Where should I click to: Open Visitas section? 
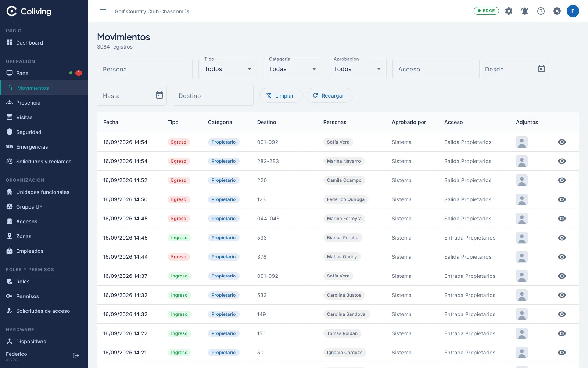click(44, 117)
